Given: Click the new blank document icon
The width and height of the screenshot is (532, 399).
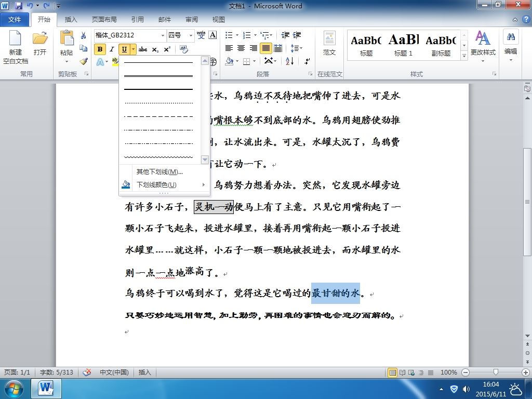Looking at the screenshot, I should point(15,38).
